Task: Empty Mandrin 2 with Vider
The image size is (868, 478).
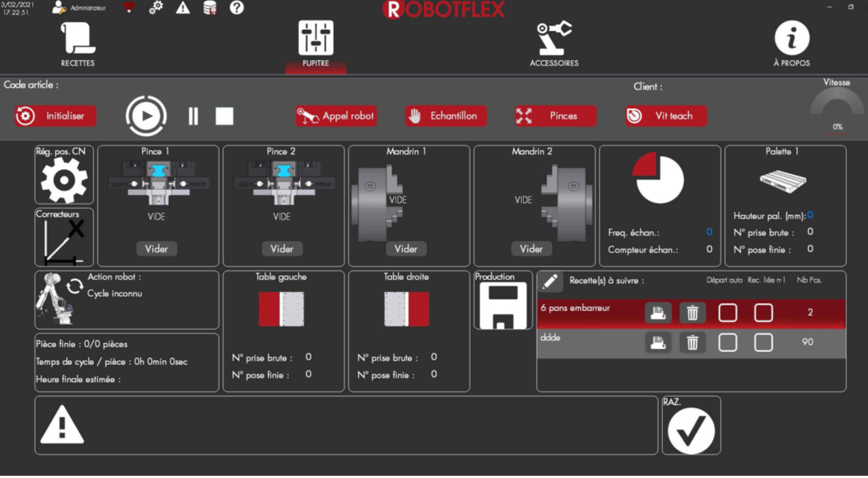Action: (531, 249)
